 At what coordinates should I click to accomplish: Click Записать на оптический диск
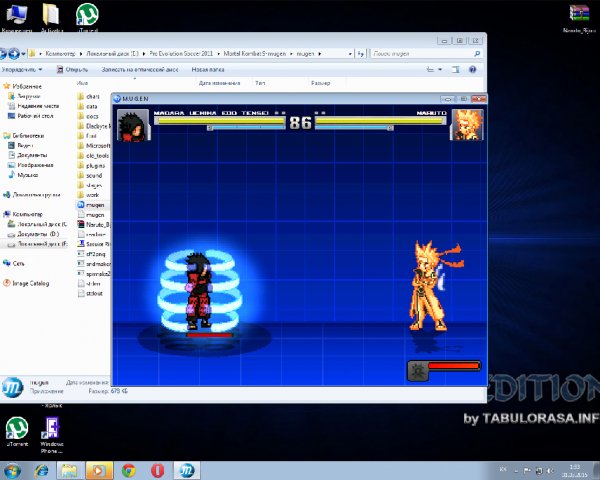point(140,70)
